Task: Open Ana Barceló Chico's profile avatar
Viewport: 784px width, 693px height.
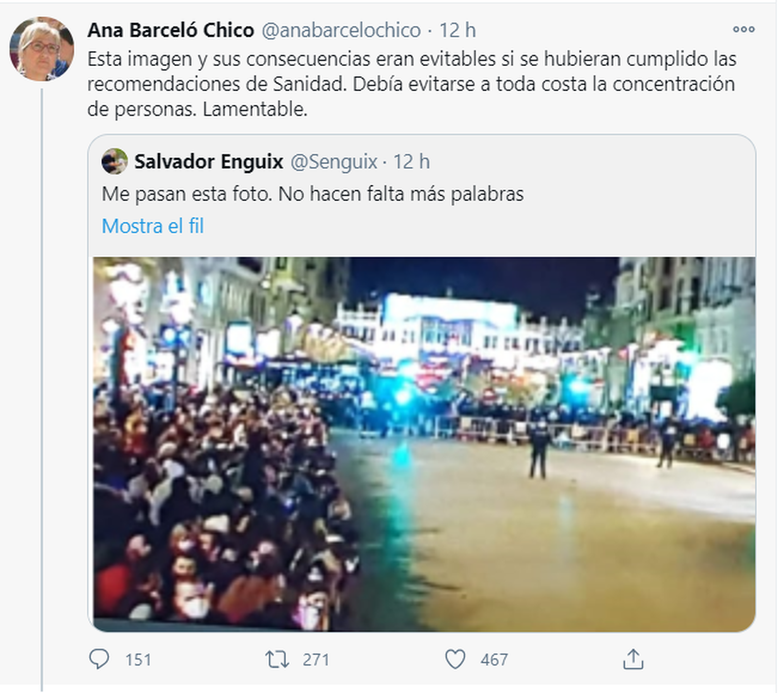Action: click(42, 48)
